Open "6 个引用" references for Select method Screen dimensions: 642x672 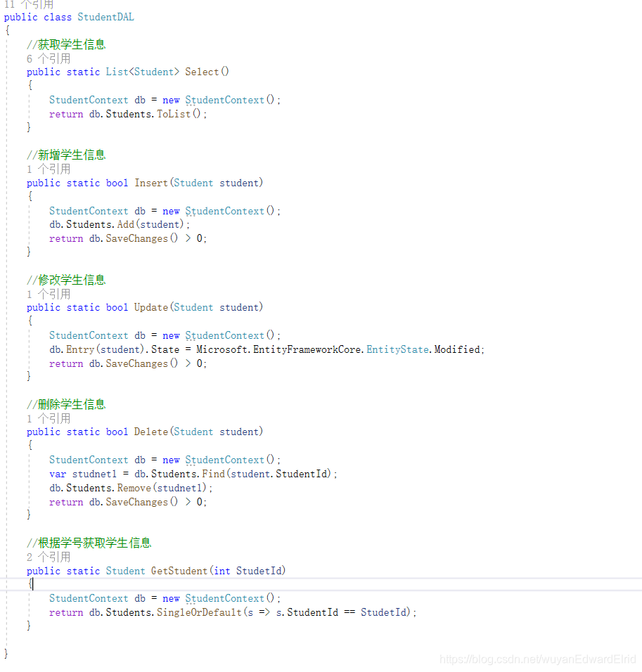[47, 58]
